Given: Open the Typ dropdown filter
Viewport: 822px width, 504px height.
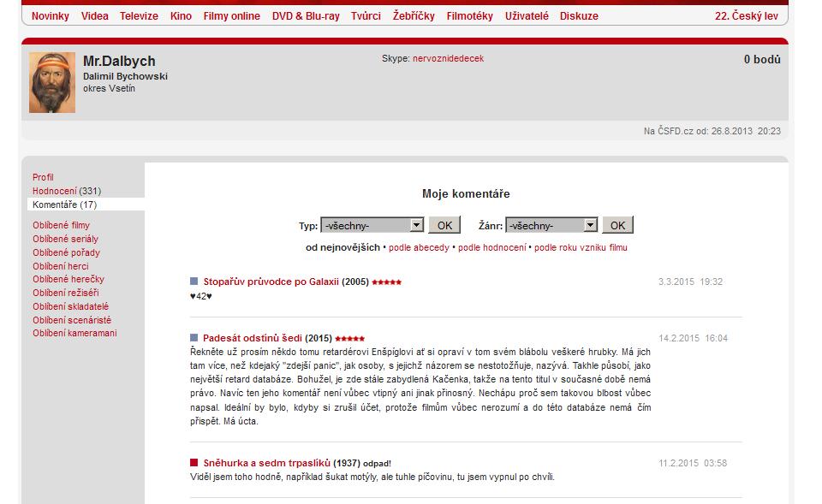Looking at the screenshot, I should 372,225.
